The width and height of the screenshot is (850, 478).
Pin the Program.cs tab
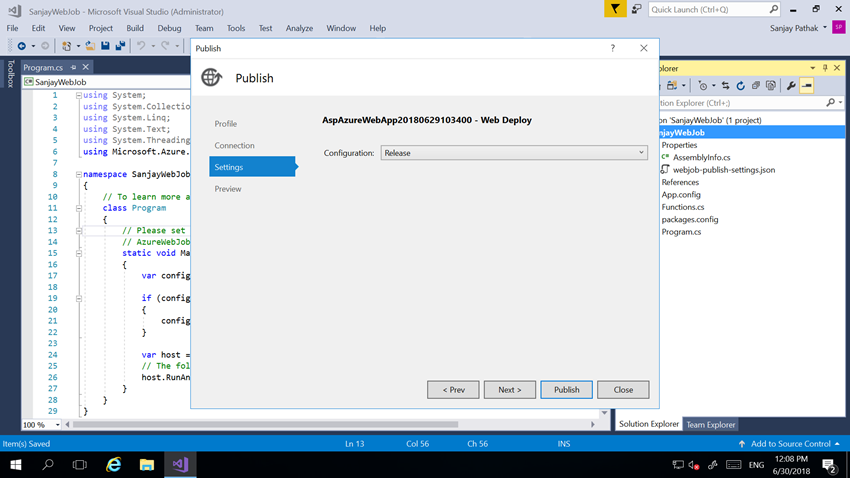point(74,68)
